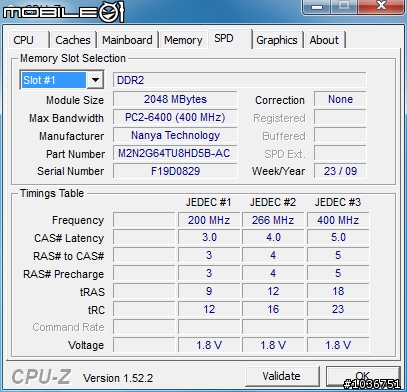Click the JEDEC #3 column header

tap(338, 202)
